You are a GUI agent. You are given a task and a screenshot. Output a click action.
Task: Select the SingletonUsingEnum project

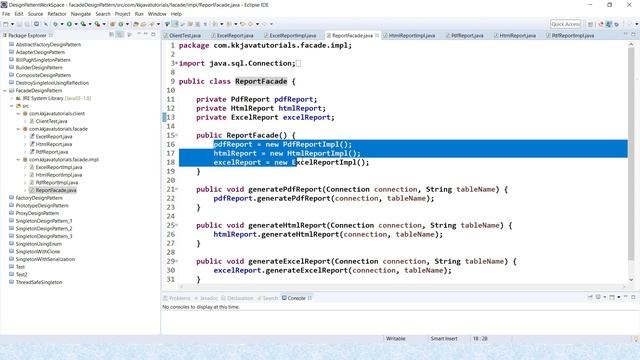(x=39, y=244)
